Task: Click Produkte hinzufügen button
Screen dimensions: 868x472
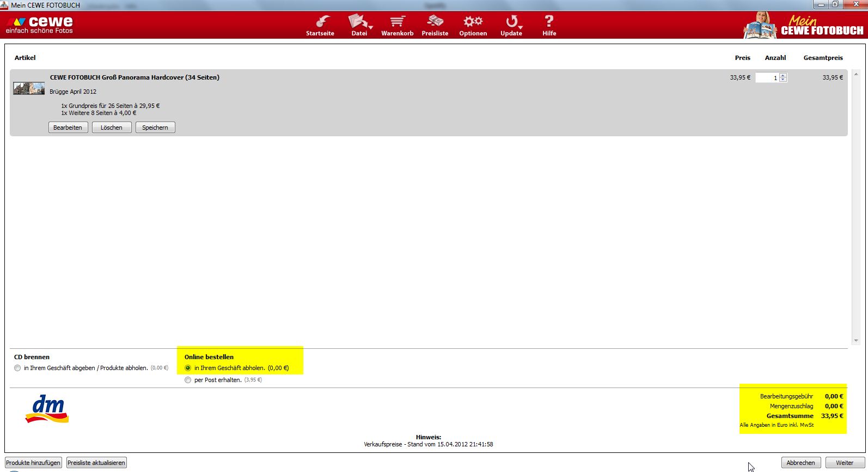Action: 33,463
